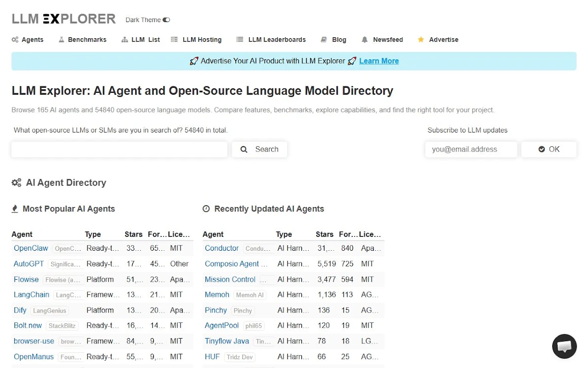Viewport: 588px width, 368px height.
Task: Toggle the Dark Theme switch
Action: coord(166,20)
